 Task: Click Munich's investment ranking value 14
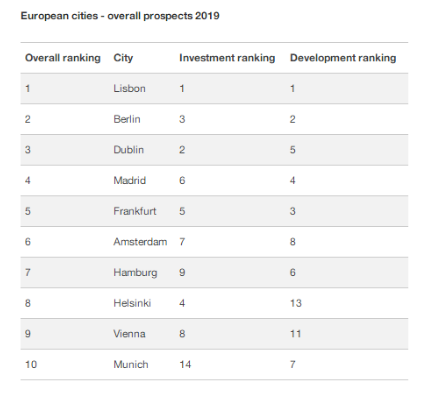point(185,364)
